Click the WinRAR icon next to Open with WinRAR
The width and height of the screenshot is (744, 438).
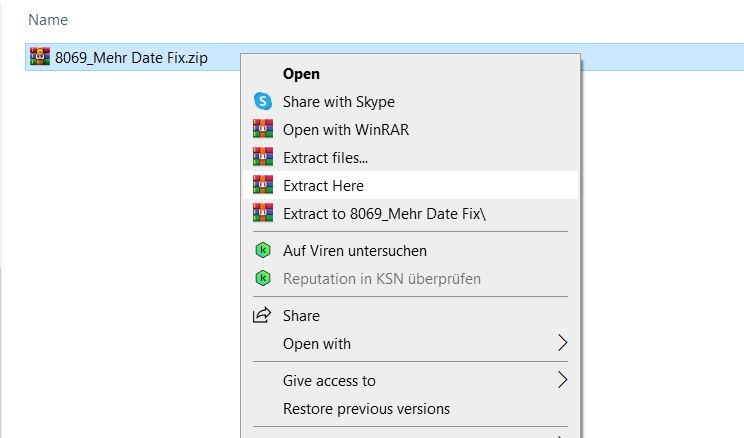tap(263, 129)
